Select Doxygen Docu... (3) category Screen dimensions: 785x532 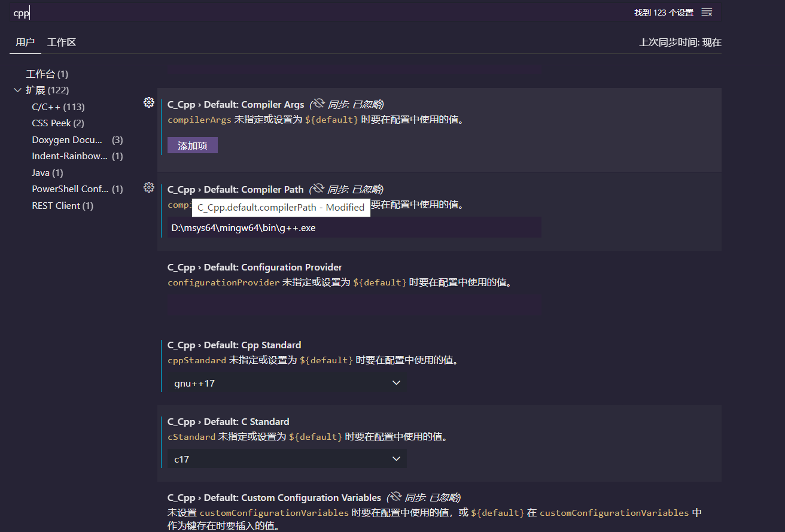77,139
